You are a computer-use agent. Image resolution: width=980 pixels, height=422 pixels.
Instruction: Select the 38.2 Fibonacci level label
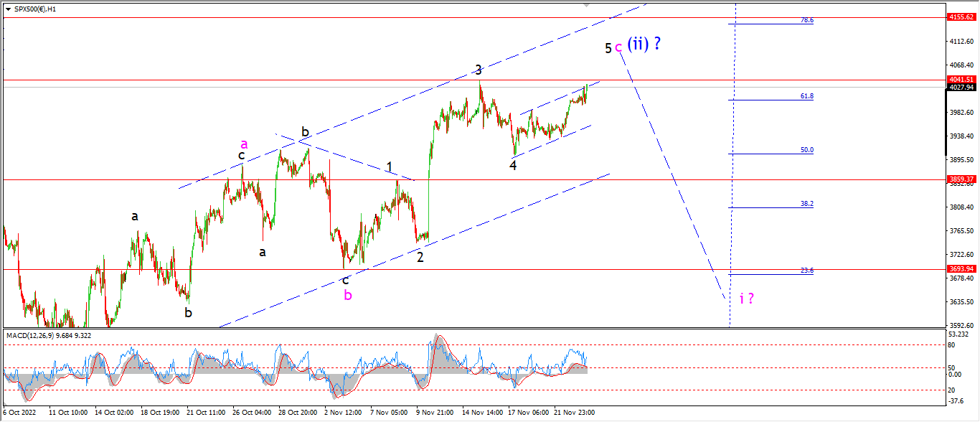click(x=807, y=204)
